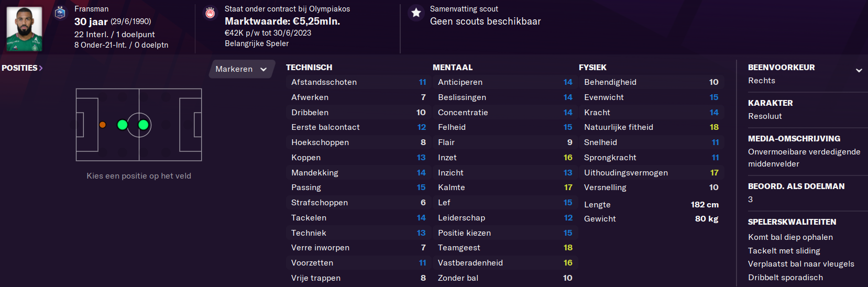Click the scout summary star icon
The height and width of the screenshot is (287, 868).
416,13
